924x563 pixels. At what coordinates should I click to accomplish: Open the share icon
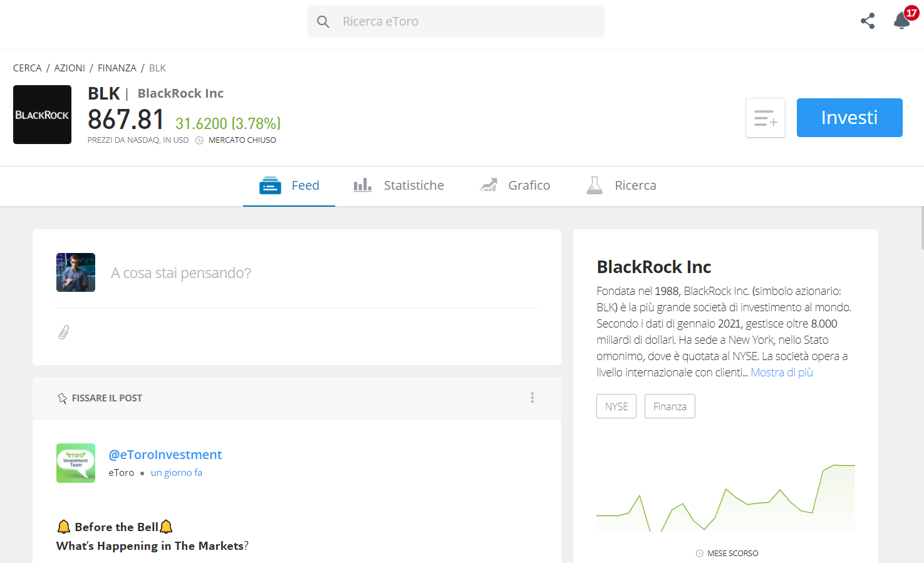pos(868,21)
